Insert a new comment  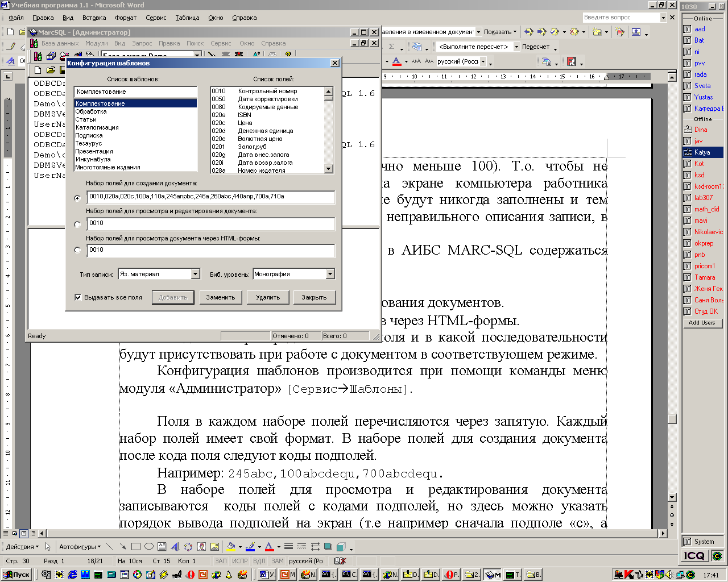[597, 32]
